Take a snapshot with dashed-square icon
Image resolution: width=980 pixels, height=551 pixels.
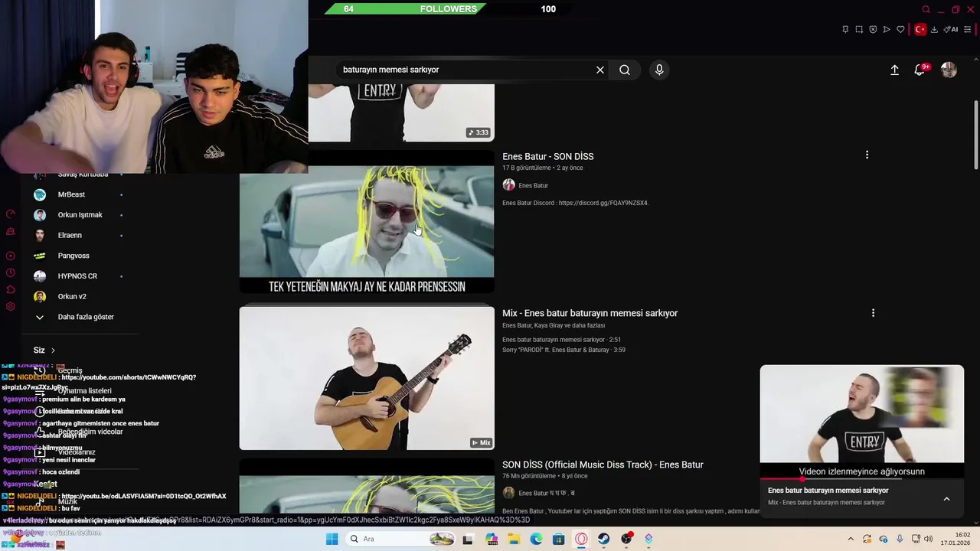pyautogui.click(x=859, y=29)
